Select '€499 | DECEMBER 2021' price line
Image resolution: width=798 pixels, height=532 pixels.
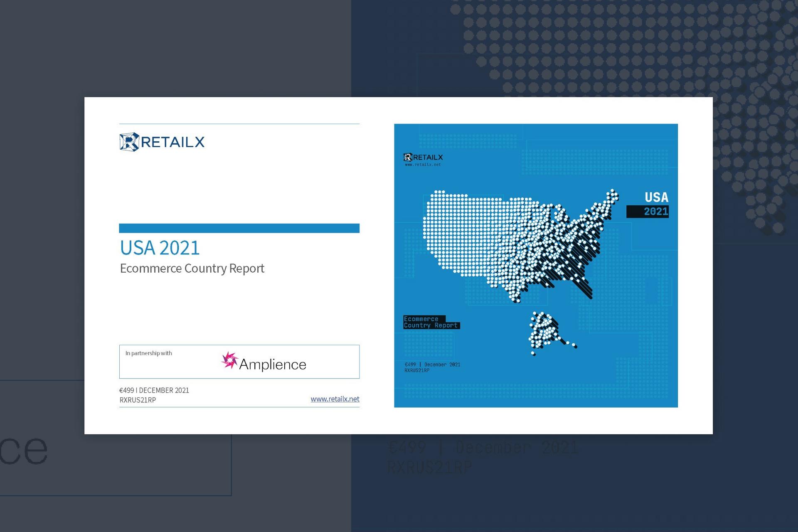click(154, 390)
